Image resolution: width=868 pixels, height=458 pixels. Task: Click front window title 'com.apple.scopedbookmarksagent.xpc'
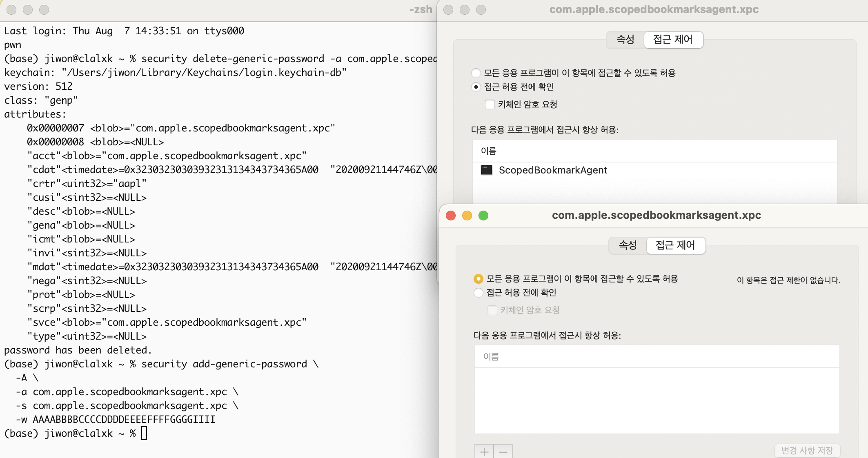click(x=657, y=215)
